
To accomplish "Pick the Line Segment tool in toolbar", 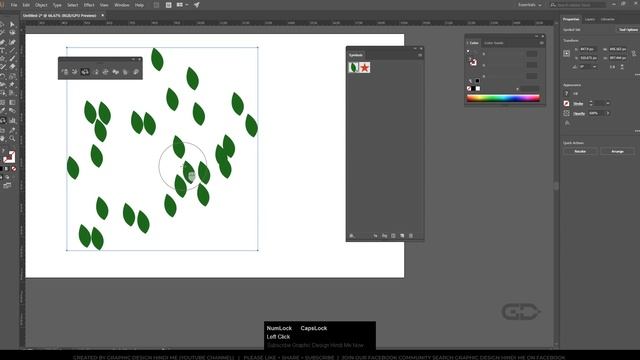I will point(12,51).
